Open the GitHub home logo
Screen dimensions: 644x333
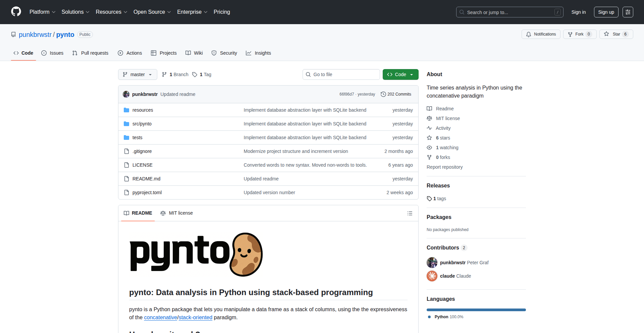pos(16,12)
